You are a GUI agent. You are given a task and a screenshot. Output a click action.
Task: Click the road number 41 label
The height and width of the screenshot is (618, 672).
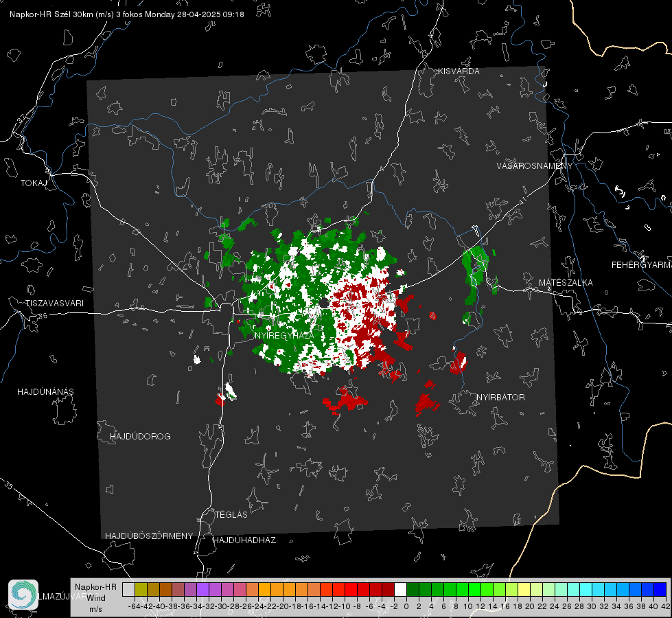pyautogui.click(x=522, y=200)
